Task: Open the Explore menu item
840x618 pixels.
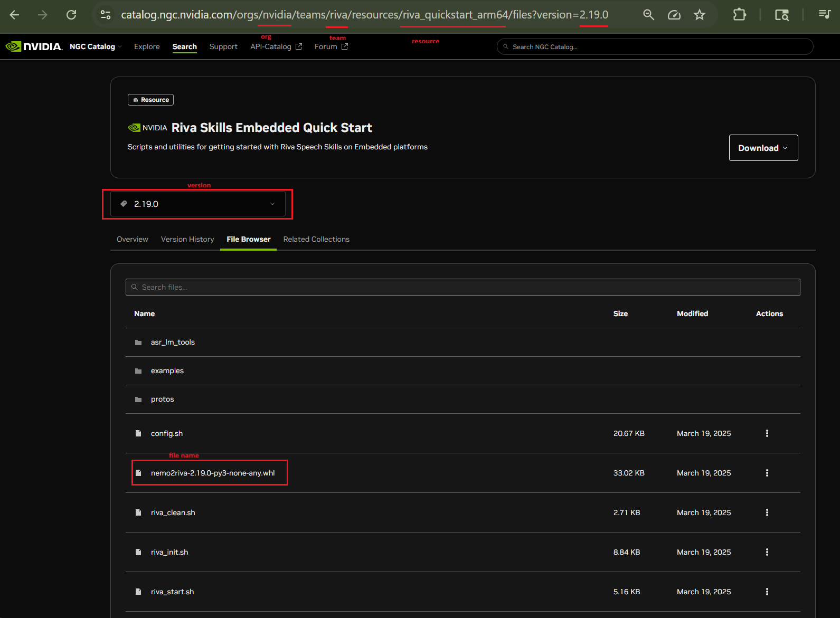Action: tap(147, 46)
